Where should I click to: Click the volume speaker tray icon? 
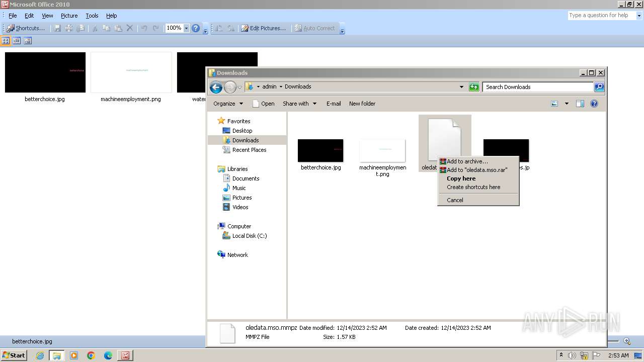click(572, 355)
